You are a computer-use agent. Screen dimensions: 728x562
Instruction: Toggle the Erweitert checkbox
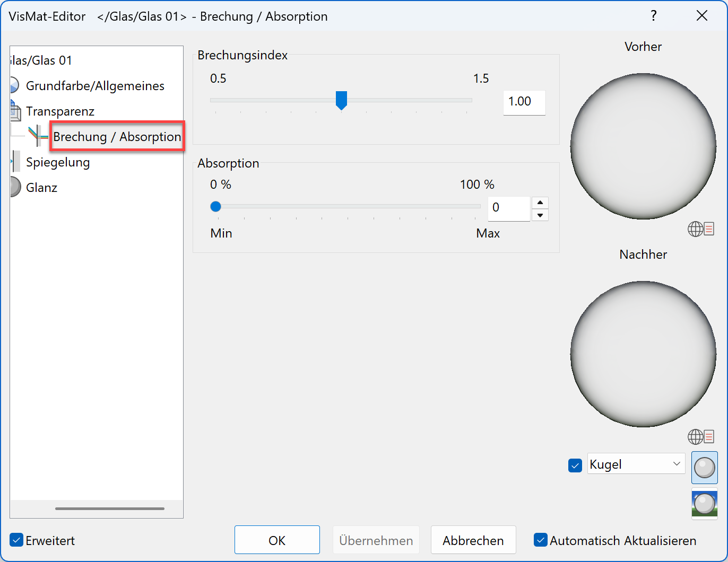click(x=17, y=540)
